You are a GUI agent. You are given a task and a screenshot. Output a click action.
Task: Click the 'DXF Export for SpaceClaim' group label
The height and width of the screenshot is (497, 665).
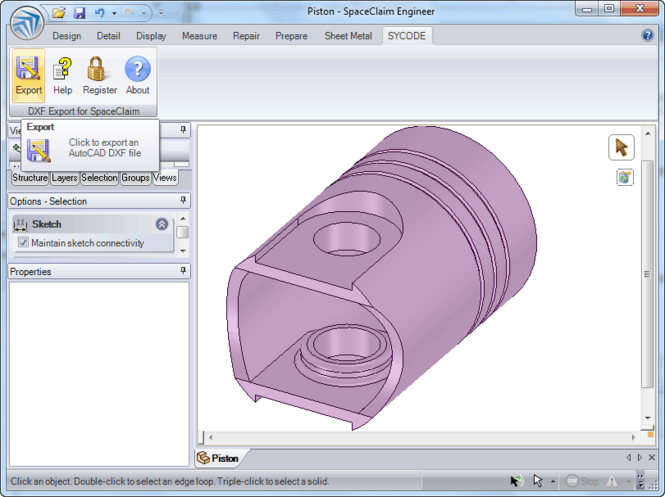[84, 111]
